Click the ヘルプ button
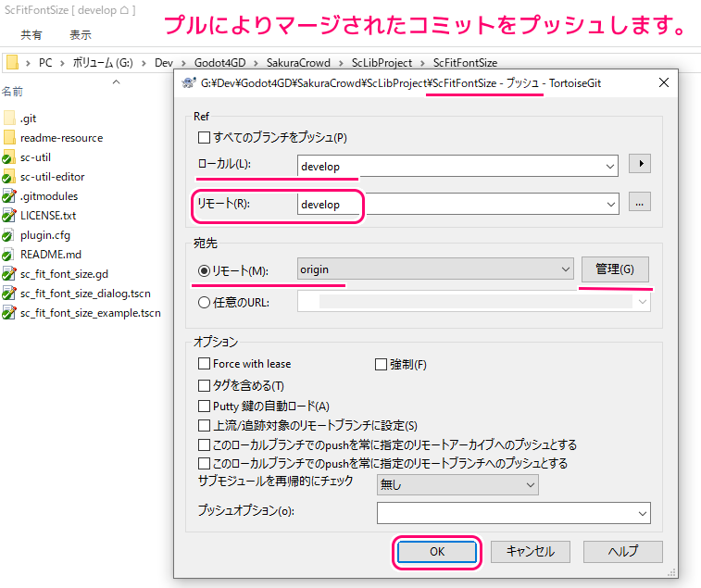The width and height of the screenshot is (701, 588). pos(623,552)
